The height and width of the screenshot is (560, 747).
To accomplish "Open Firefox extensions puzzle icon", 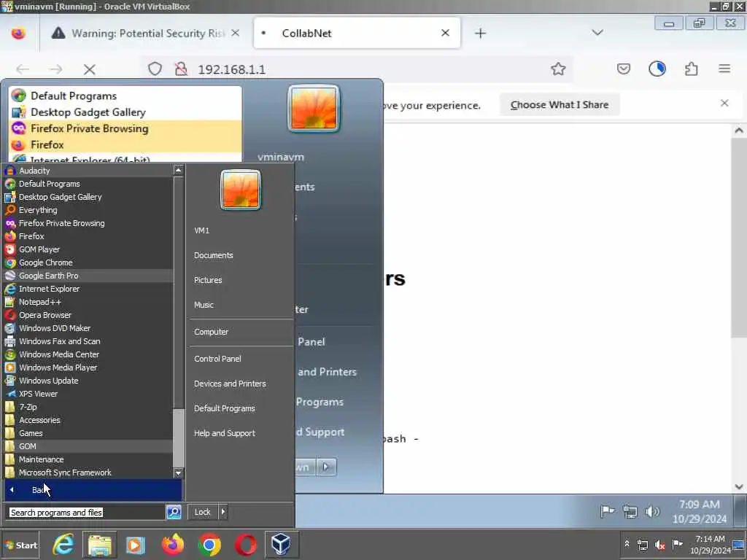I will [692, 69].
